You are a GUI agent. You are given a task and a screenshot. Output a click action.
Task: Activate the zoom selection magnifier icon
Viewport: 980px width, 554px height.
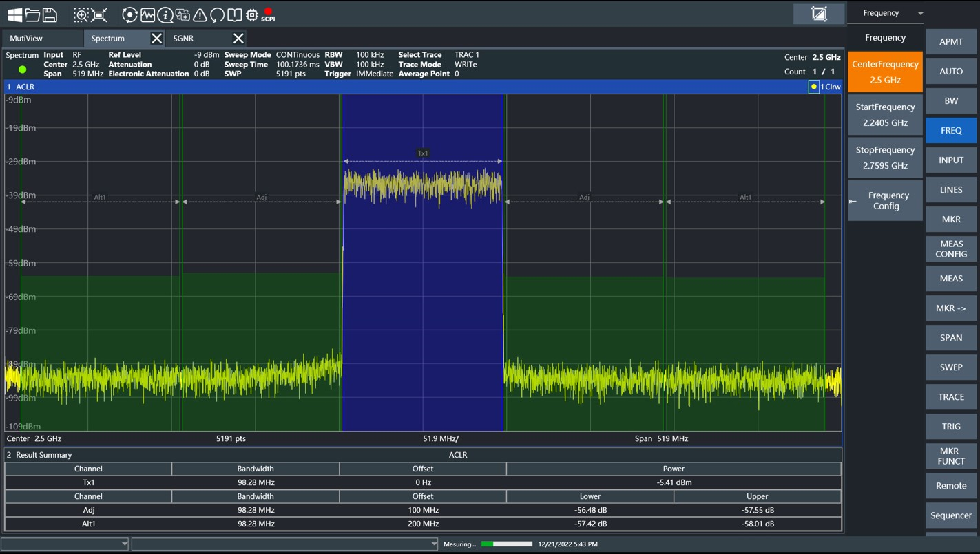coord(81,14)
